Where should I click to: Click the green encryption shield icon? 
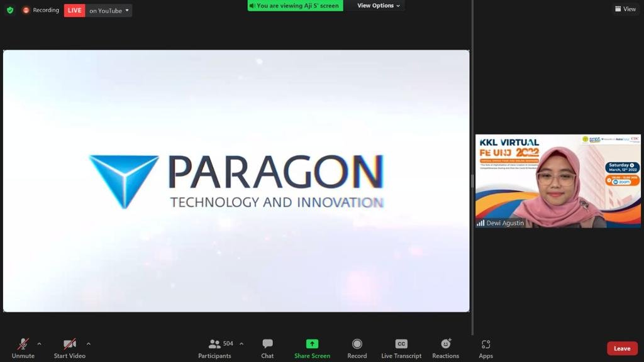[x=10, y=10]
